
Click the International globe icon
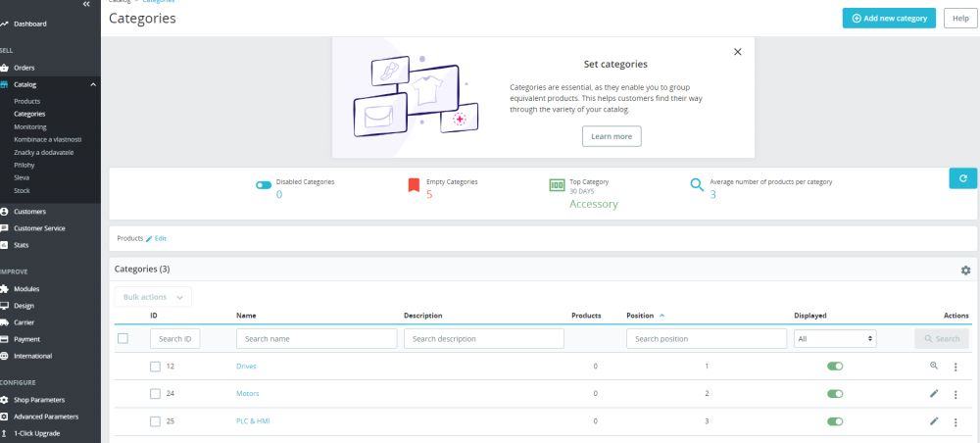[x=4, y=356]
